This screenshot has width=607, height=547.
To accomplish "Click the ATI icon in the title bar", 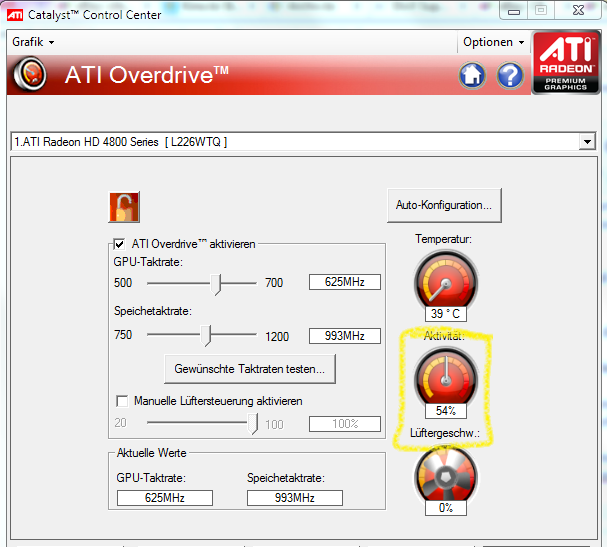I will (x=15, y=15).
